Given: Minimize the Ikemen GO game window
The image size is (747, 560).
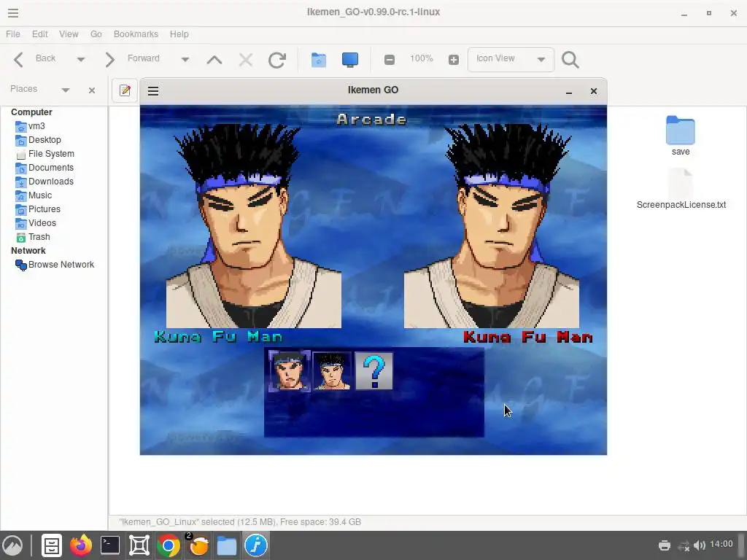Looking at the screenshot, I should tap(569, 91).
